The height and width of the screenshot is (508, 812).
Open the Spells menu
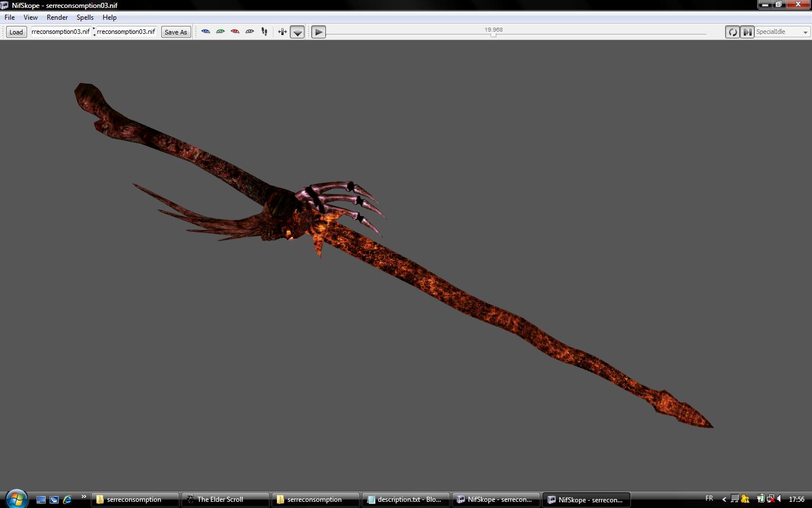85,17
